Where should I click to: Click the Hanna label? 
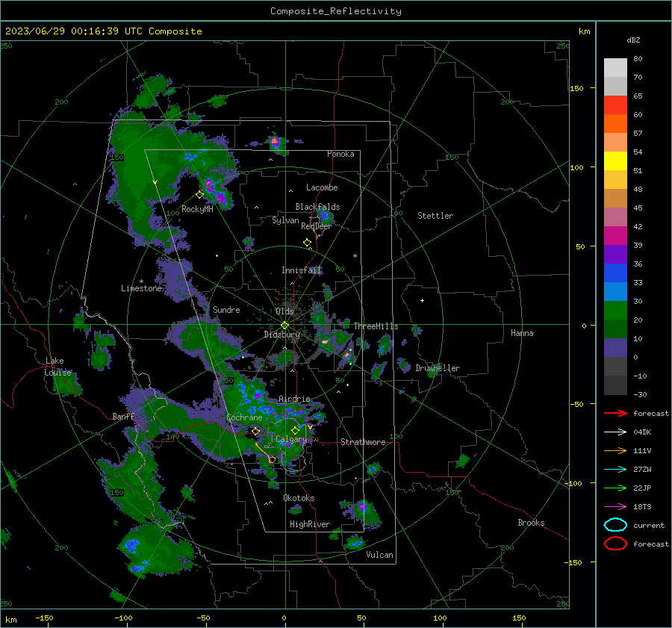[x=522, y=333]
